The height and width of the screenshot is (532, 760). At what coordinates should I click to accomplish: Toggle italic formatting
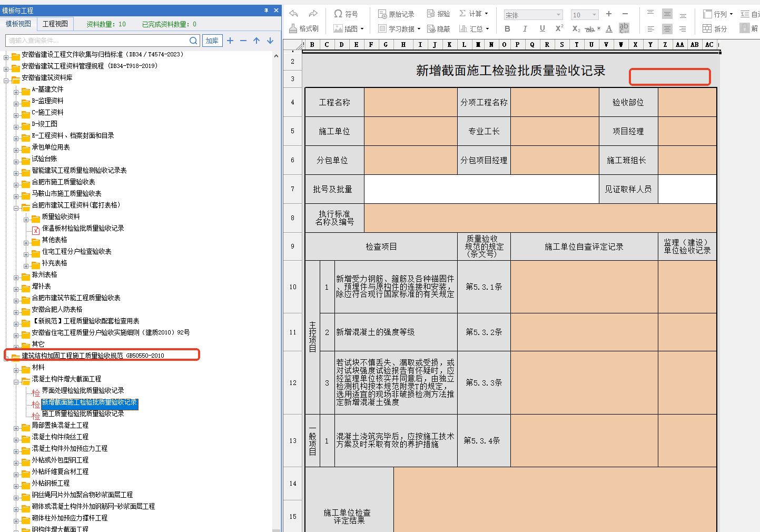(525, 28)
